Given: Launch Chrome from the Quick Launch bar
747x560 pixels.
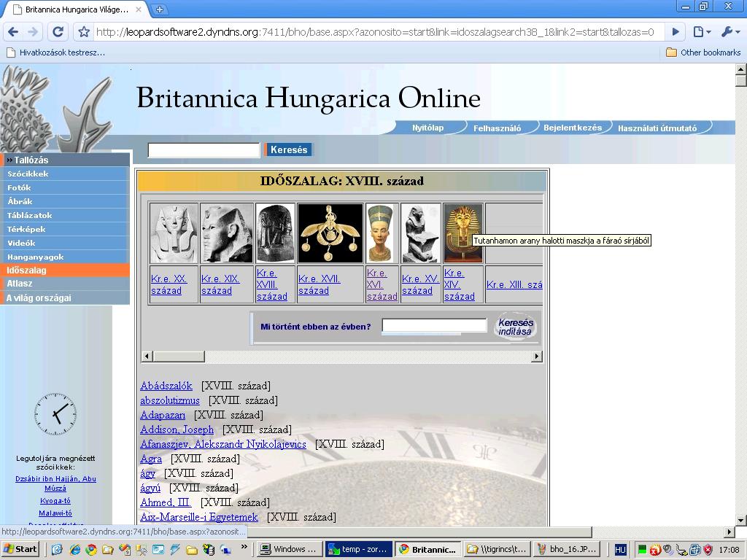Looking at the screenshot, I should pos(91,550).
